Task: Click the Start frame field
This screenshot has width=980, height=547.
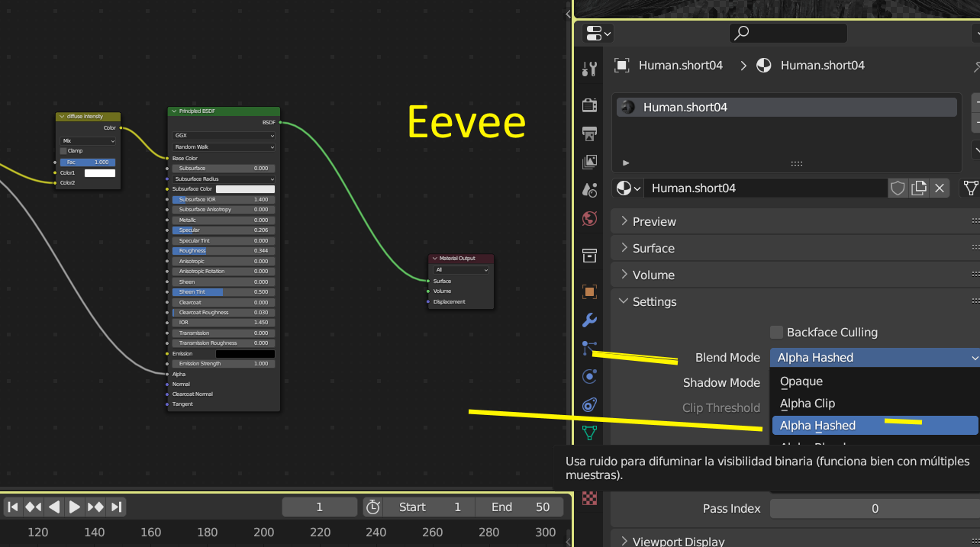Action: [x=429, y=507]
